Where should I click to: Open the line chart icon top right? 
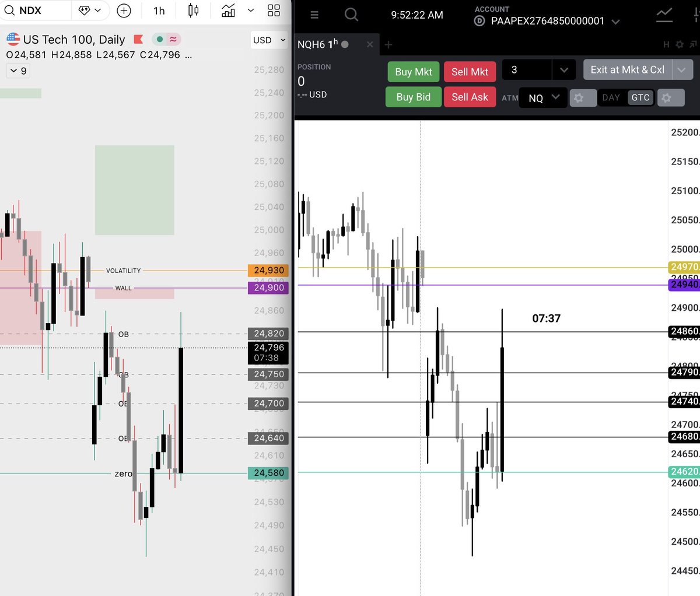pos(664,15)
